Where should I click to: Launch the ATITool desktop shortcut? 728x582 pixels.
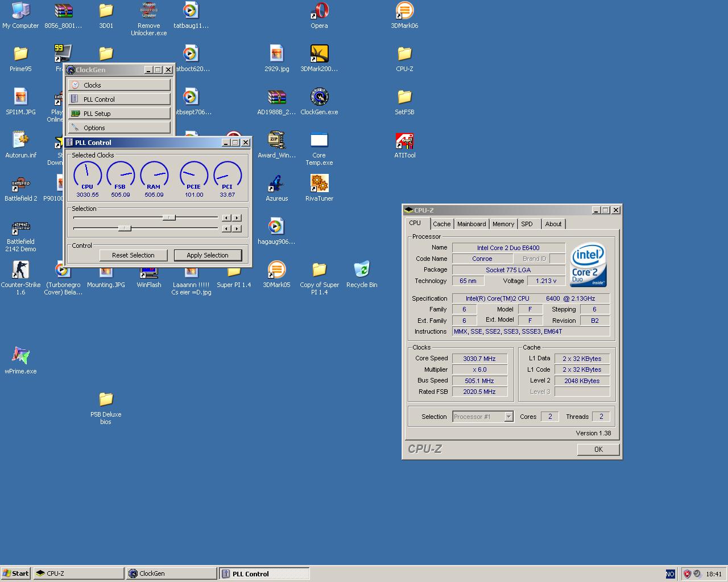click(404, 145)
